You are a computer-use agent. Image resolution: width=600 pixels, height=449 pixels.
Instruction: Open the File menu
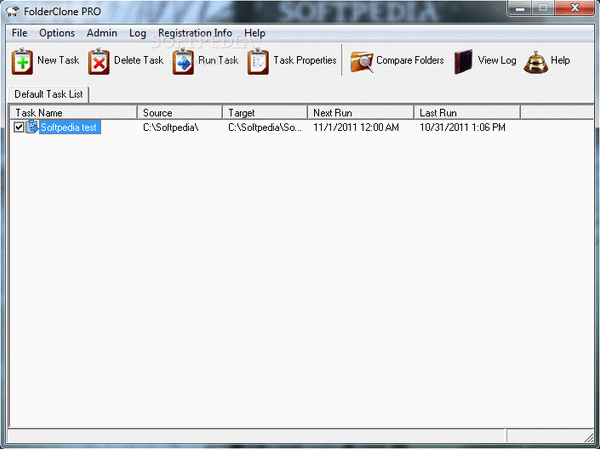pyautogui.click(x=20, y=33)
